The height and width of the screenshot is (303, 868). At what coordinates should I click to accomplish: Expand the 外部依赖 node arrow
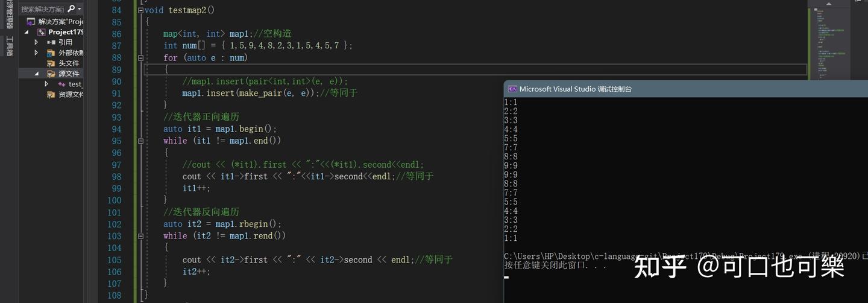[36, 53]
